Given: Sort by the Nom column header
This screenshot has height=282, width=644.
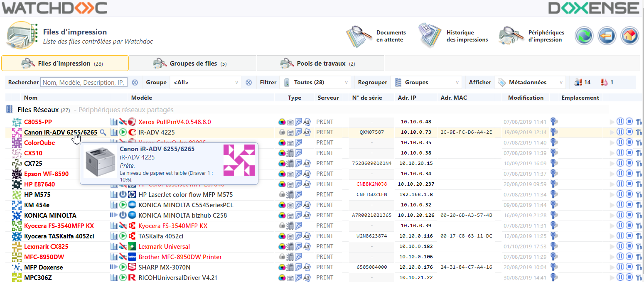Looking at the screenshot, I should point(31,98).
